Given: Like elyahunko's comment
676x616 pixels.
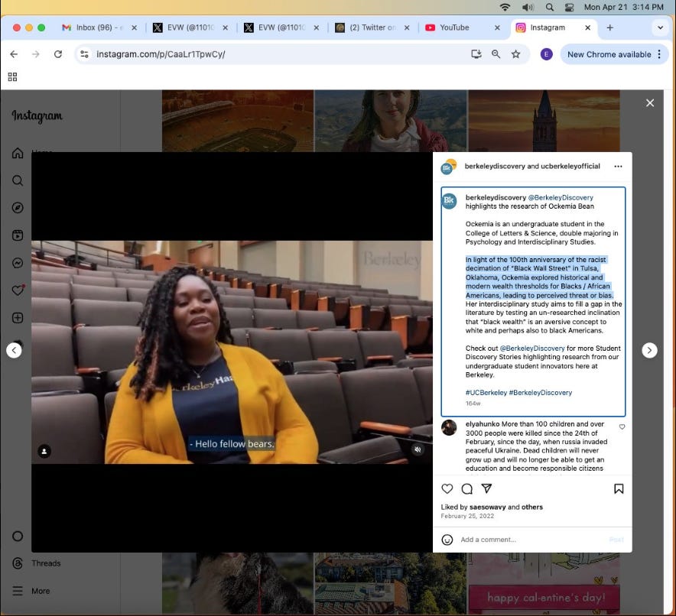Looking at the screenshot, I should 622,427.
